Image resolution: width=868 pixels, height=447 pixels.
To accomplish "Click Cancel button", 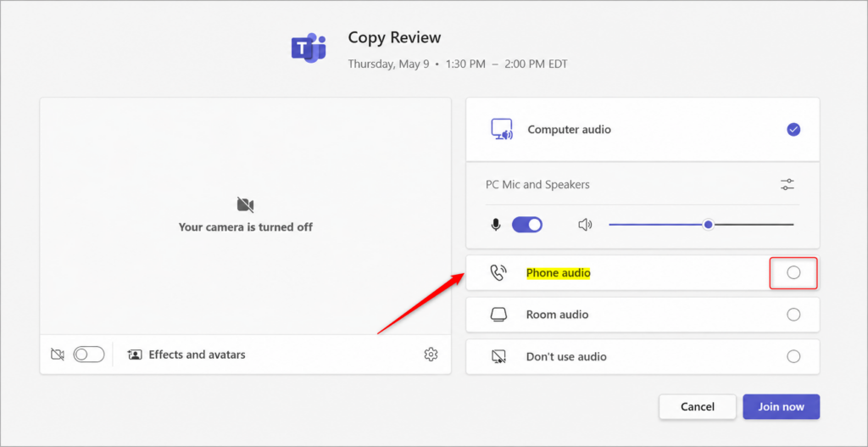I will click(698, 406).
